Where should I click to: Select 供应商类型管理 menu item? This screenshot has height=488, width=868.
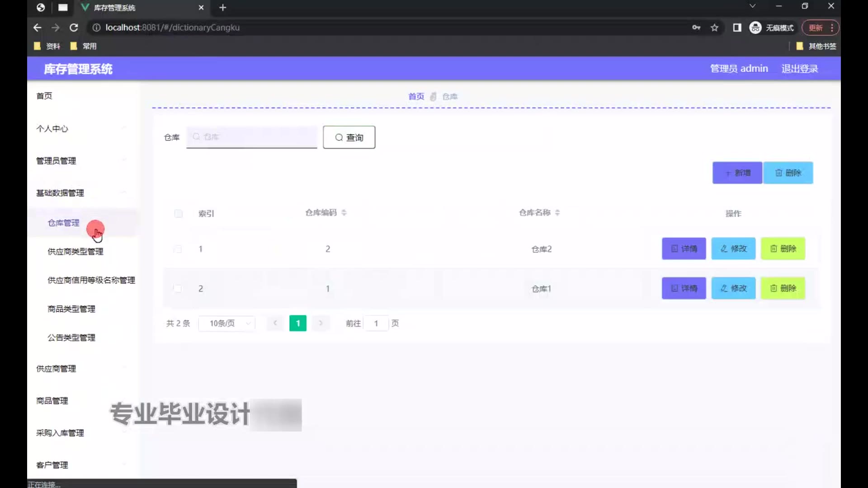(75, 252)
